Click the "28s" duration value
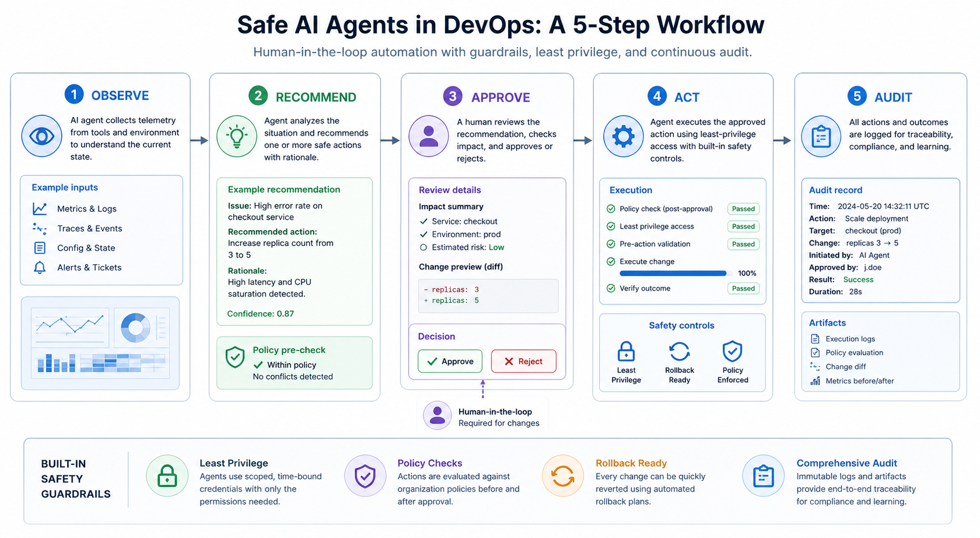Image resolution: width=980 pixels, height=538 pixels. point(856,292)
